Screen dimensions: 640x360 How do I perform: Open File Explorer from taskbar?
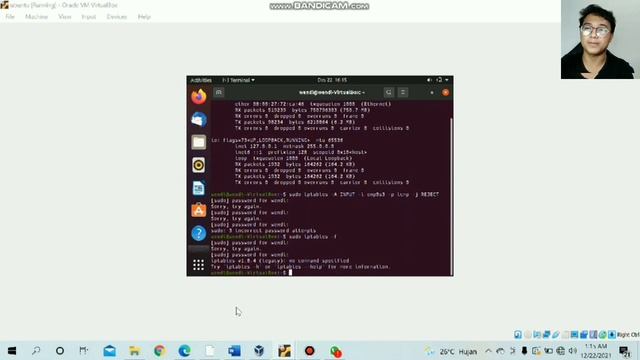pos(134,351)
